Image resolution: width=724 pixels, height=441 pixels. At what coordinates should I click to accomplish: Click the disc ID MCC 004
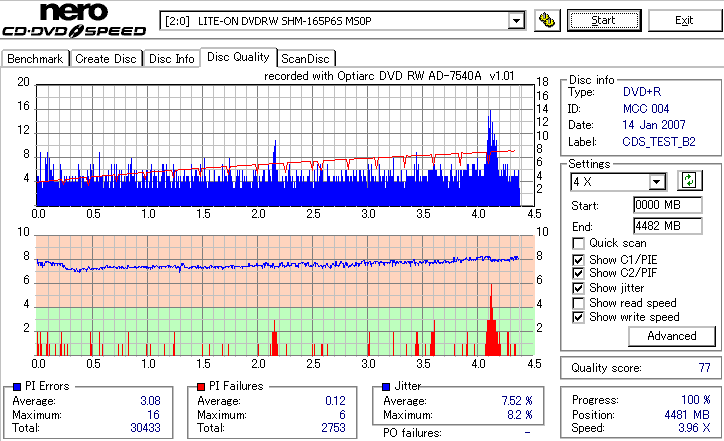[x=646, y=109]
